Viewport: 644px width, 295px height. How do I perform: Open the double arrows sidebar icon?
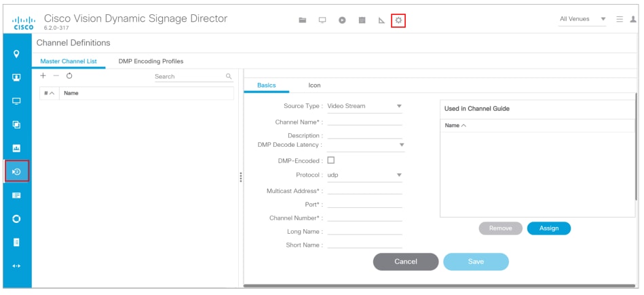(16, 266)
